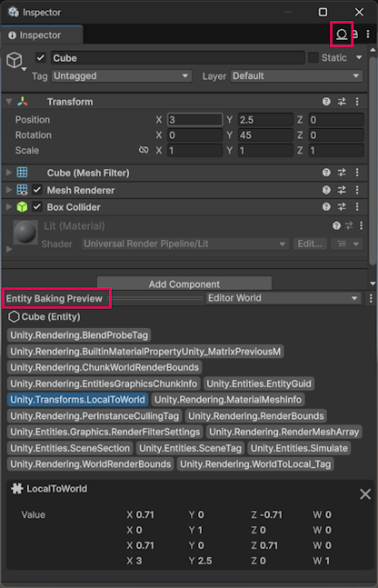
Task: Toggle the Entities data mode circle icon
Action: 342,35
